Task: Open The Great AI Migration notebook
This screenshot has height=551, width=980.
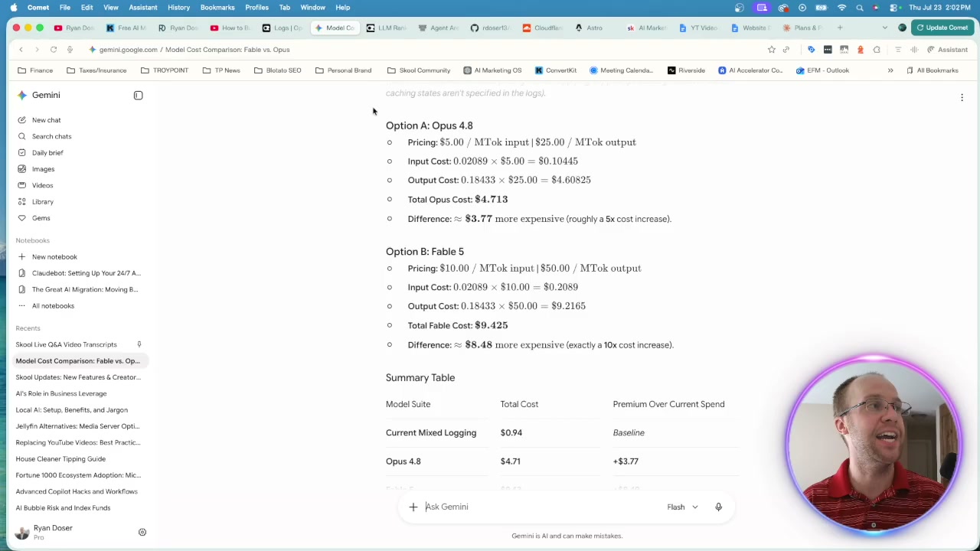Action: pos(84,289)
